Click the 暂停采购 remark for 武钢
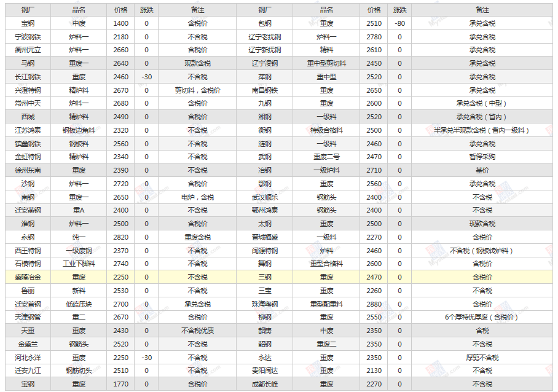The width and height of the screenshot is (558, 392). (482, 157)
